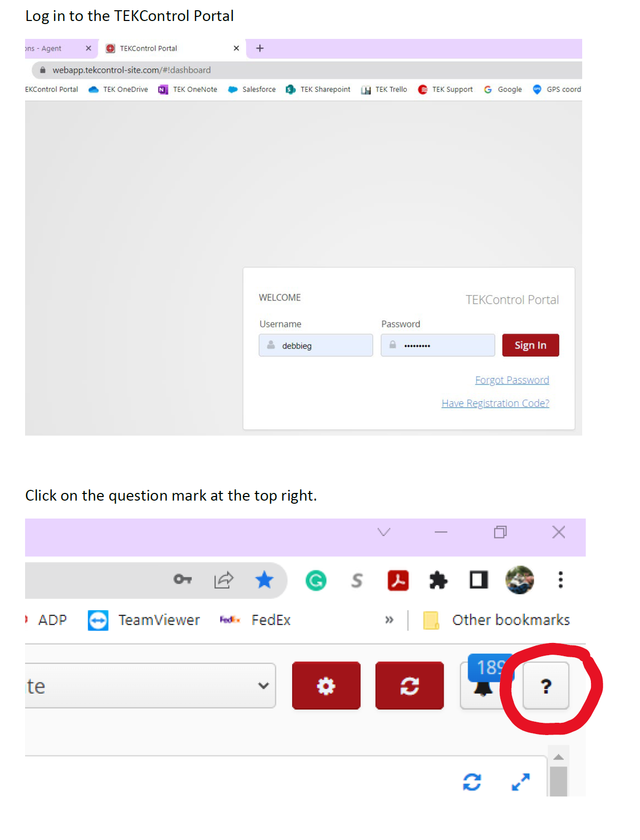
Task: Open the puzzle piece extensions menu
Action: pos(438,580)
